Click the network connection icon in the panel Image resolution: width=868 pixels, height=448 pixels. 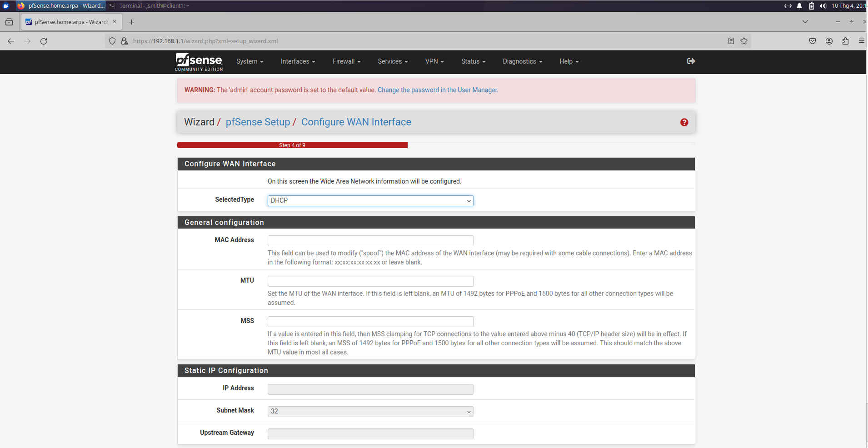click(x=788, y=6)
